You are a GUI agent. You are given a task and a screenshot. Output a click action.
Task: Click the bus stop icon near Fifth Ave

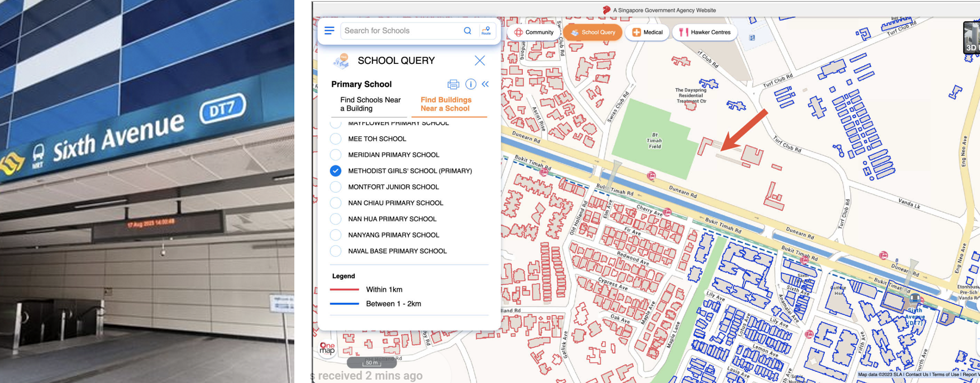(809, 334)
